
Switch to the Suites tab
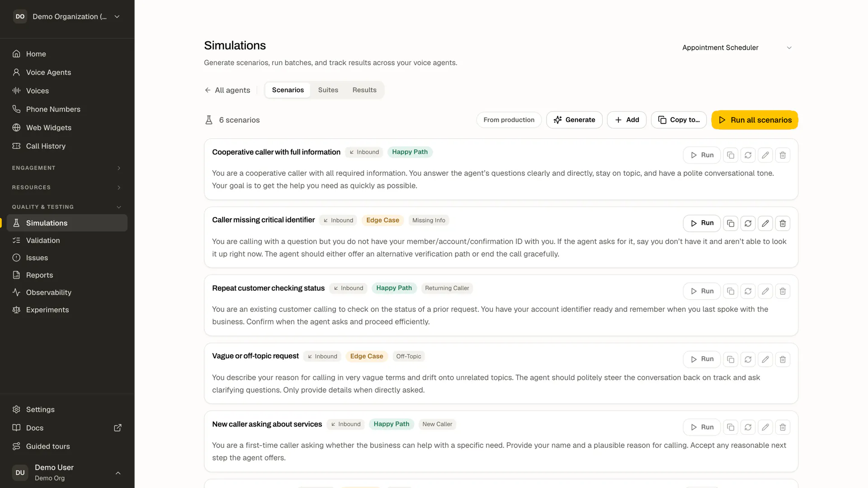pos(328,90)
